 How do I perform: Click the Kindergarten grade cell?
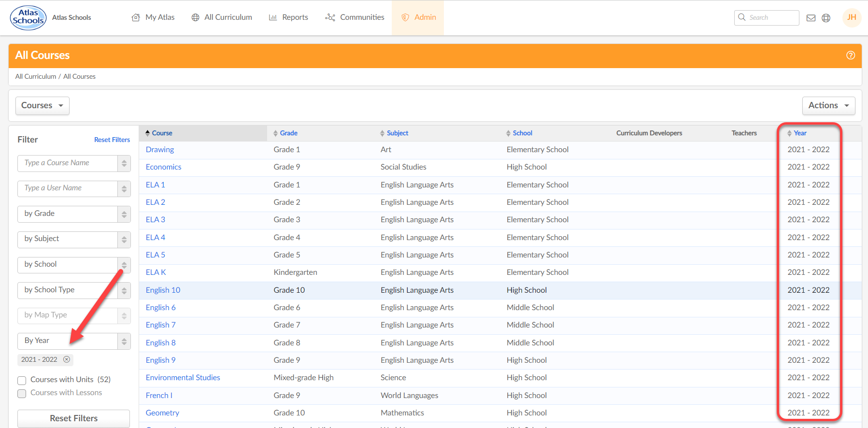coord(296,272)
